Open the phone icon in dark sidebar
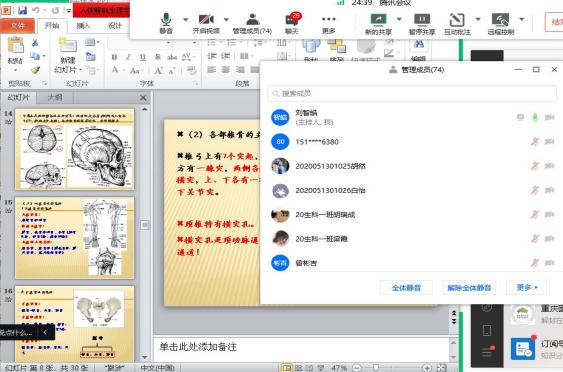 pos(487,330)
